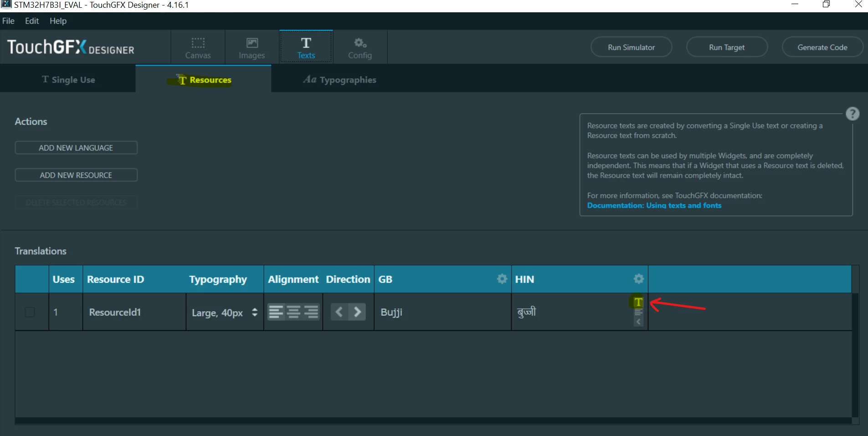
Task: Open the Canvas view
Action: click(x=198, y=47)
